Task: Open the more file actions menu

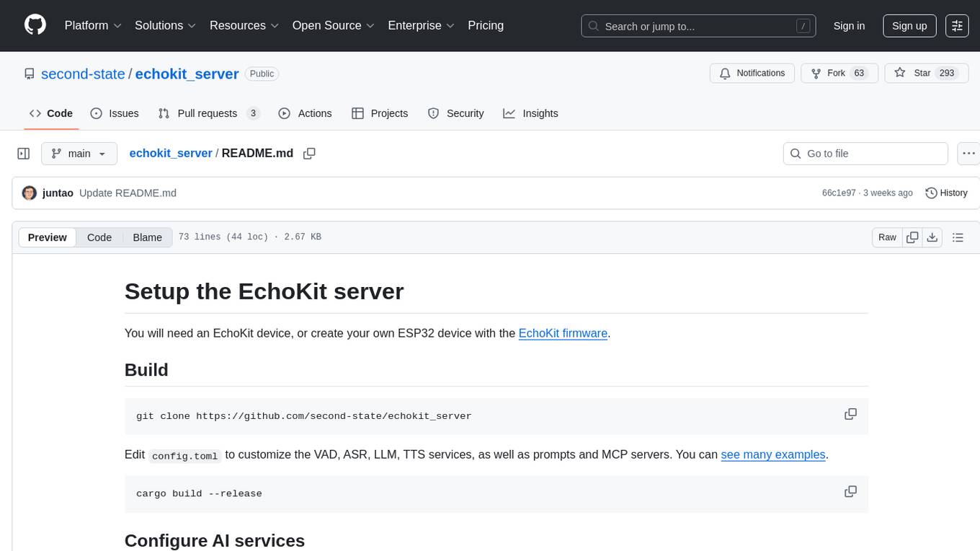Action: (968, 154)
